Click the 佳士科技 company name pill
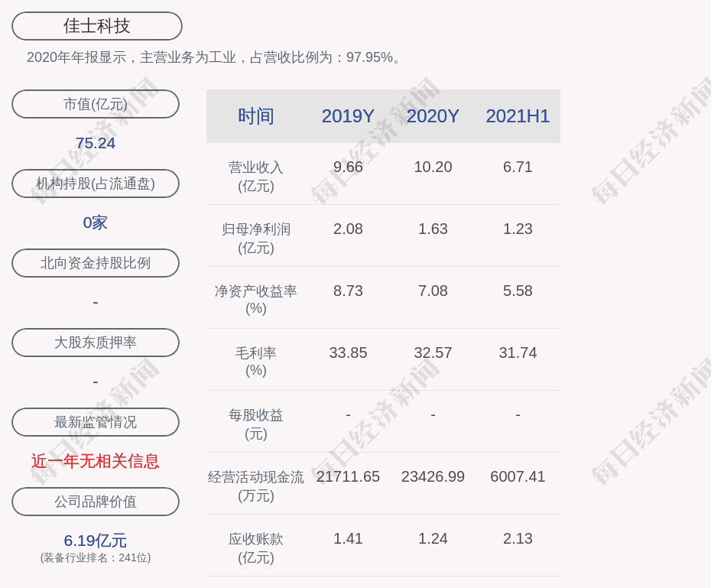Viewport: 711px width, 588px height. (x=97, y=26)
